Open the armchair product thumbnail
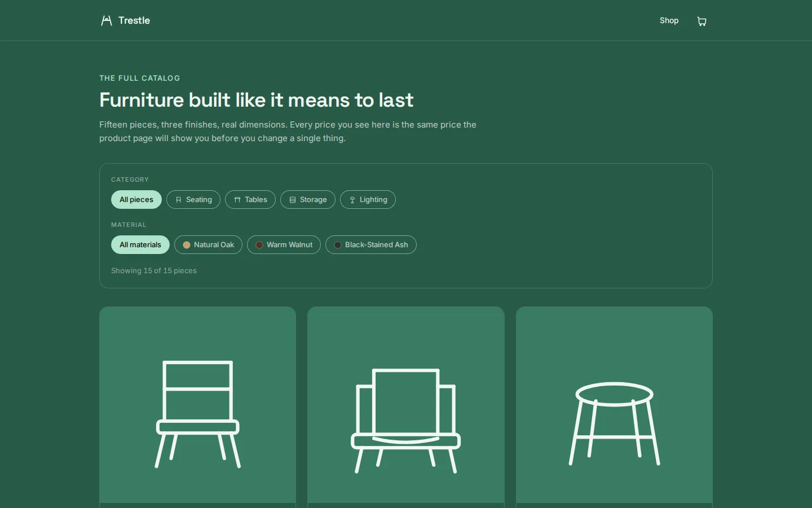812x508 pixels. coord(406,405)
